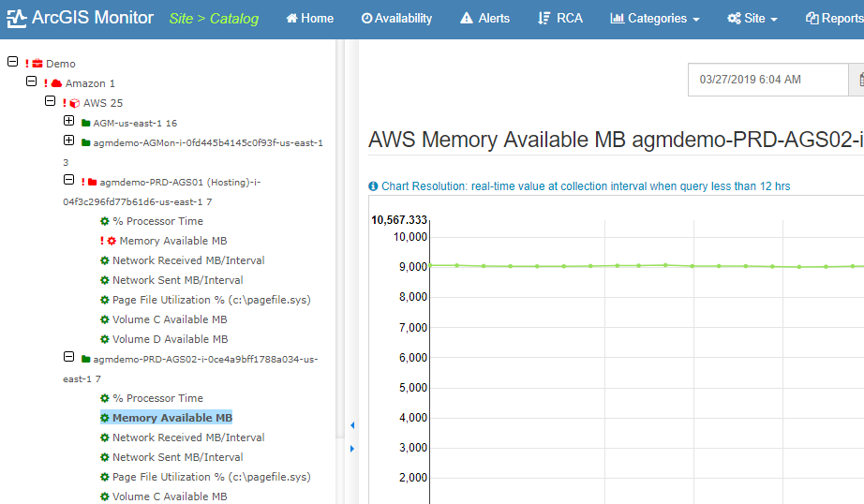This screenshot has height=504, width=864.
Task: Collapse the agmdemo-PRD-AGS02 node
Action: point(69,357)
